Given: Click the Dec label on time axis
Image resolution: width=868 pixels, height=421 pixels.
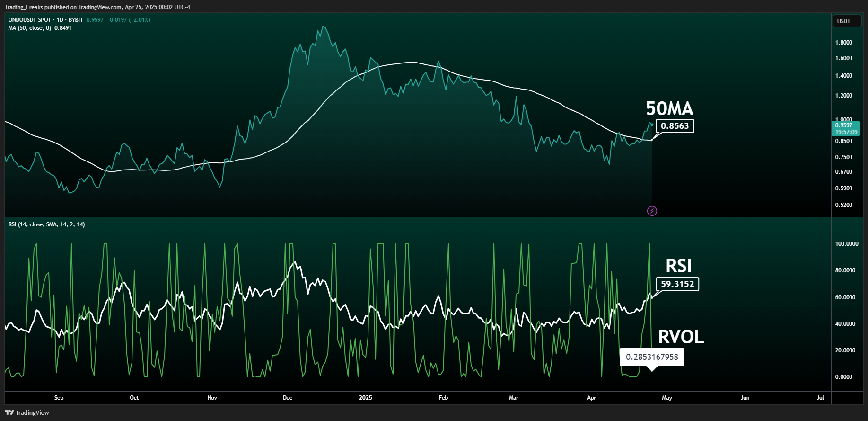Looking at the screenshot, I should click(x=287, y=398).
